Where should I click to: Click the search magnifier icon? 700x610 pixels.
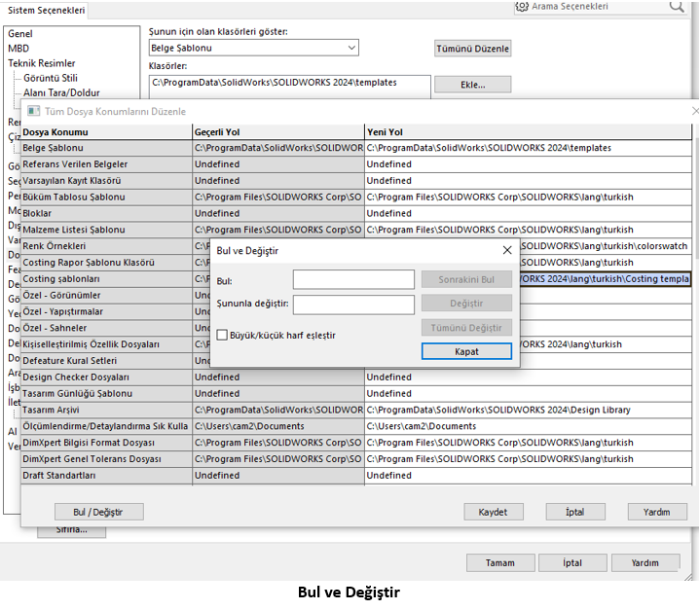(676, 7)
